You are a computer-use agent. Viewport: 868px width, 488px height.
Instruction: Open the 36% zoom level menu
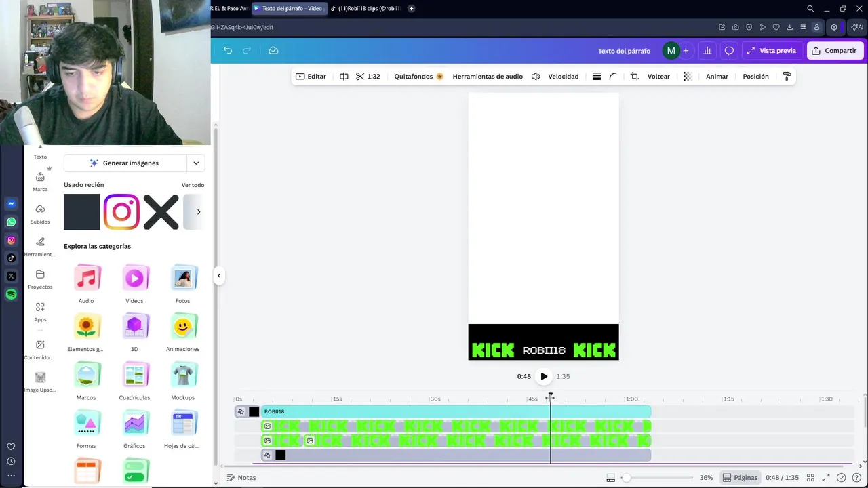(x=706, y=478)
